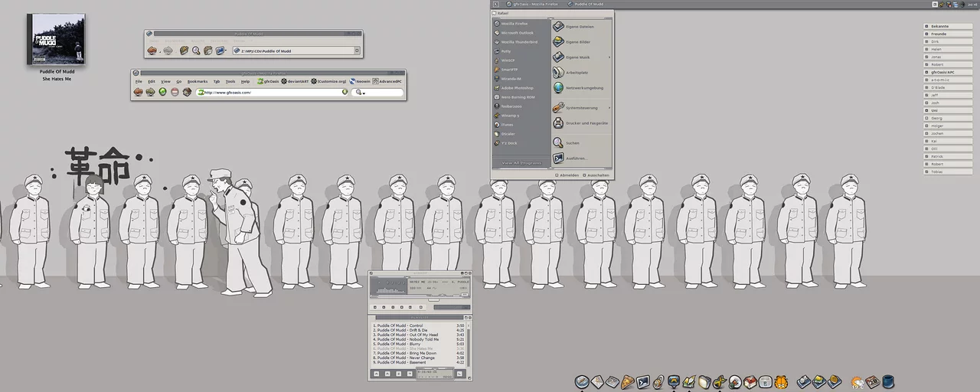Open Netzwerkumgebung from the start menu
The width and height of the screenshot is (980, 392).
[x=583, y=88]
